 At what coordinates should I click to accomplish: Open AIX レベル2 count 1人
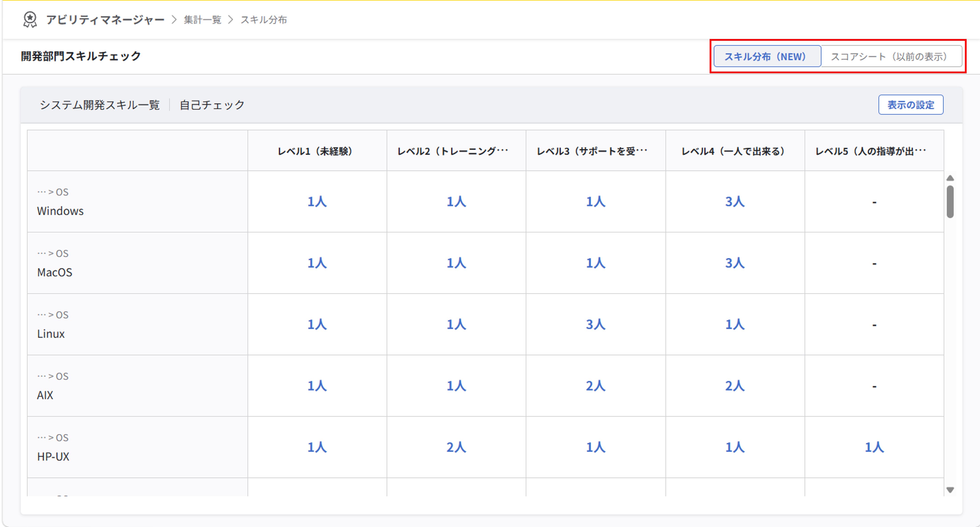[457, 386]
